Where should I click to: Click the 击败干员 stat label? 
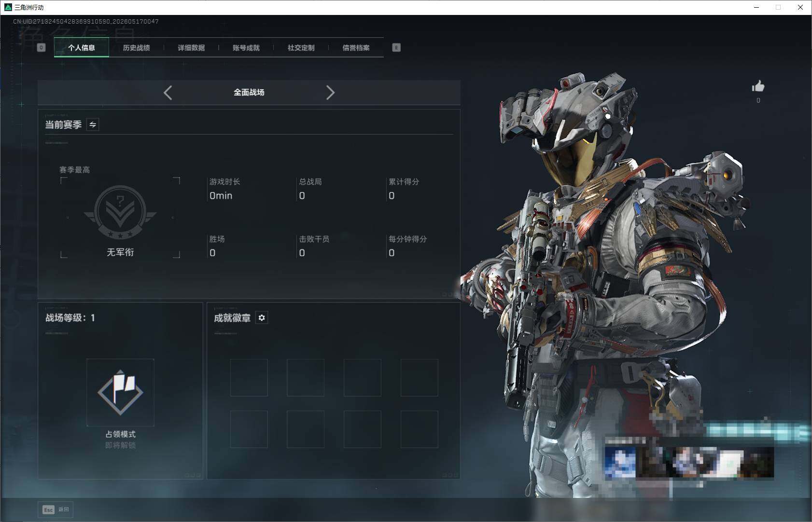pyautogui.click(x=314, y=239)
